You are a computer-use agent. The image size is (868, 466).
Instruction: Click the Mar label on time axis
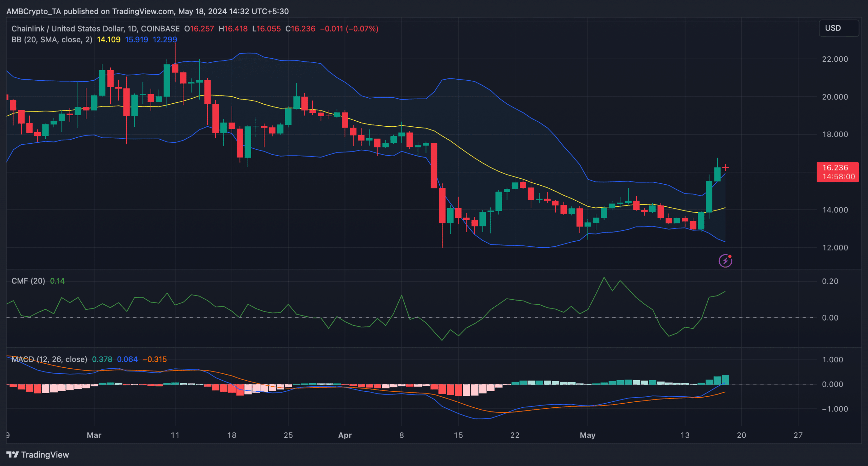pyautogui.click(x=94, y=435)
